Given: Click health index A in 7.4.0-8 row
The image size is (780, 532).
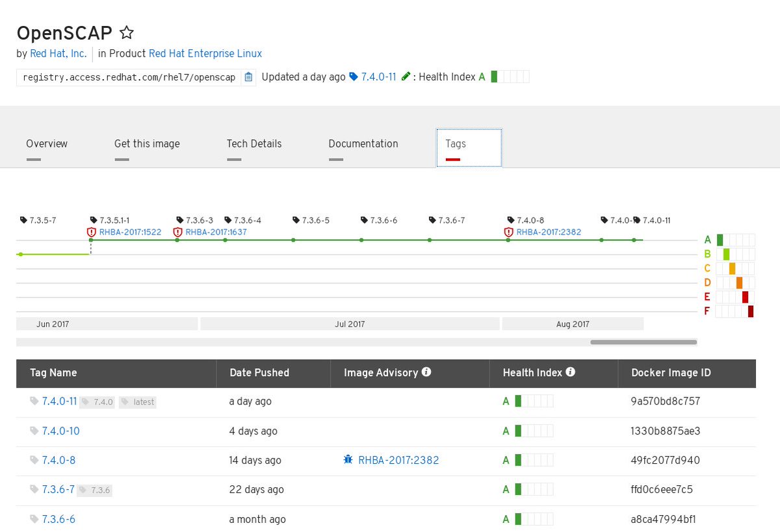Looking at the screenshot, I should tap(528, 460).
